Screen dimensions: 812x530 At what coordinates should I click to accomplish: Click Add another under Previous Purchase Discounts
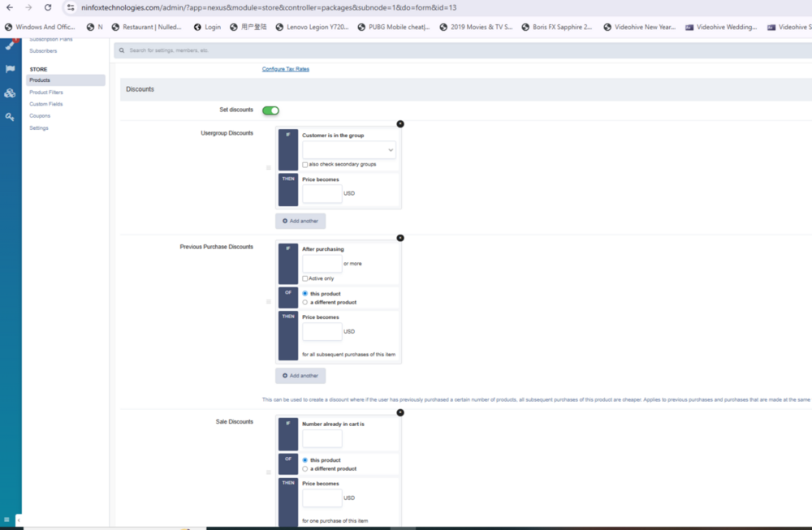pos(300,376)
